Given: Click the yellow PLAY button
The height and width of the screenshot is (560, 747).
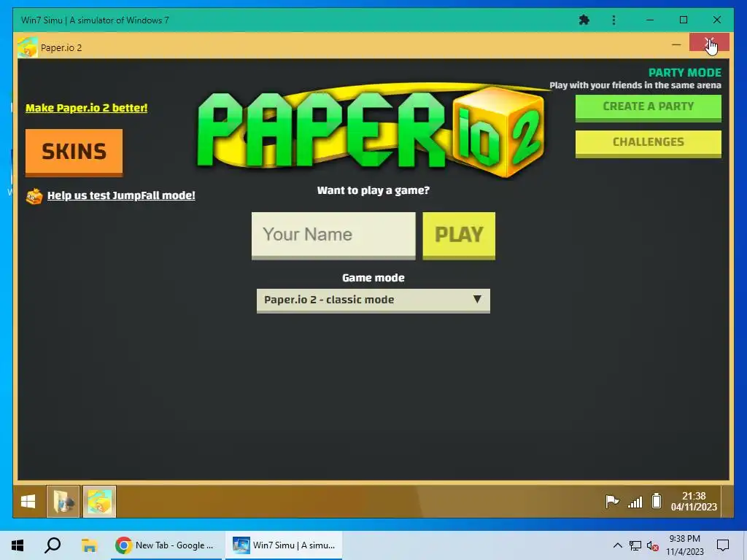Looking at the screenshot, I should [459, 236].
